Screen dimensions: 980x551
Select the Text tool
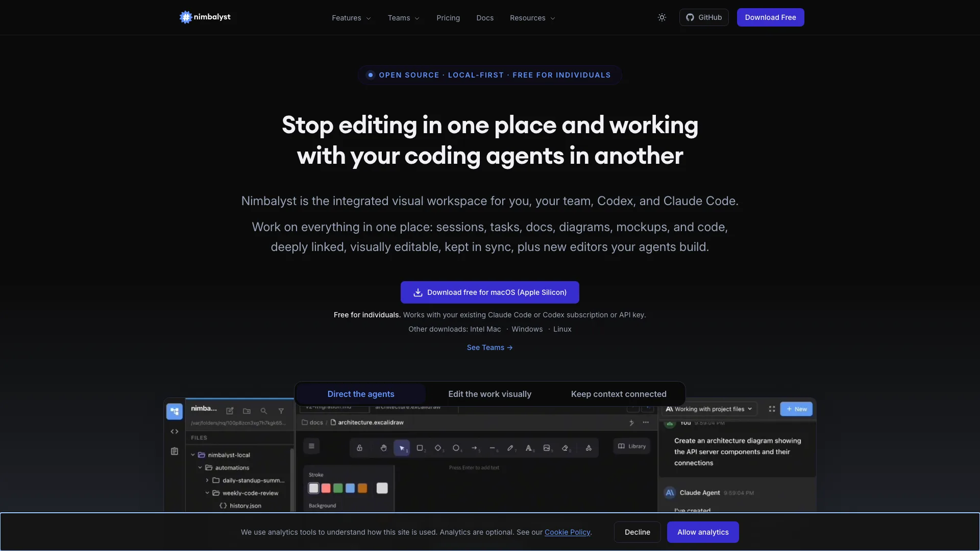click(x=529, y=448)
